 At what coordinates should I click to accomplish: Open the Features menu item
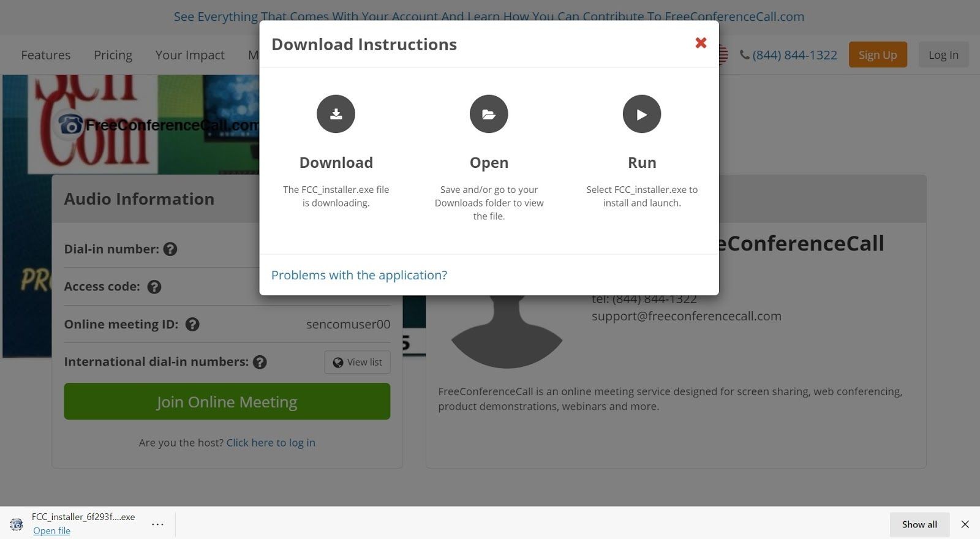click(x=46, y=55)
